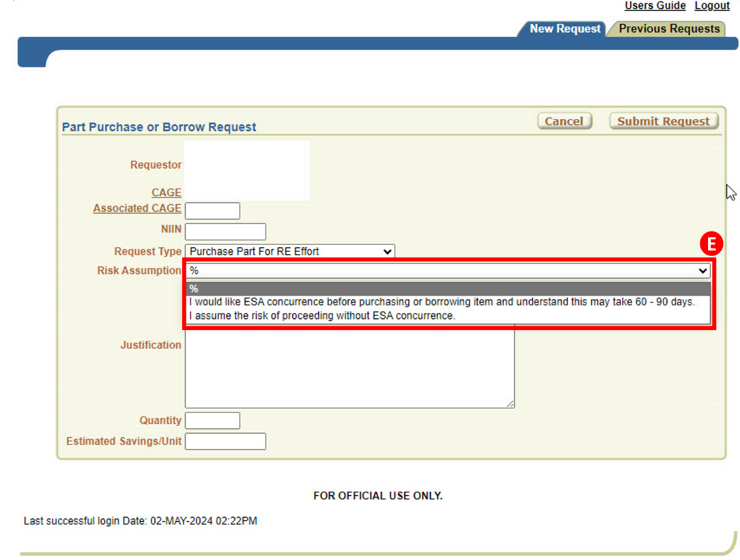This screenshot has width=740, height=560.
Task: Select the highlighted % option in list
Action: [448, 289]
